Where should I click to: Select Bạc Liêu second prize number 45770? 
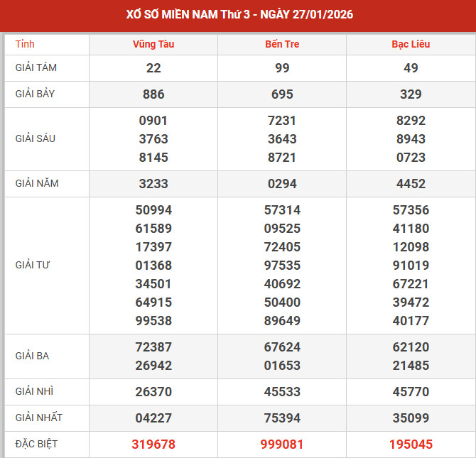[411, 392]
